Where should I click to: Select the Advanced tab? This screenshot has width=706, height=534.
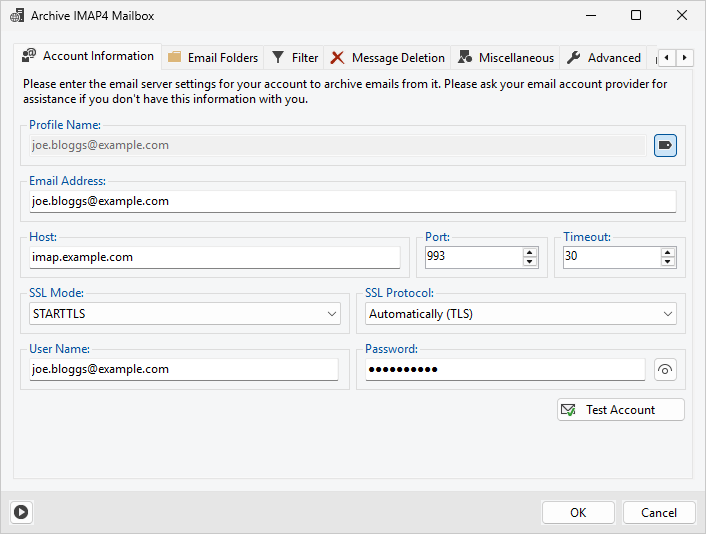pos(604,58)
